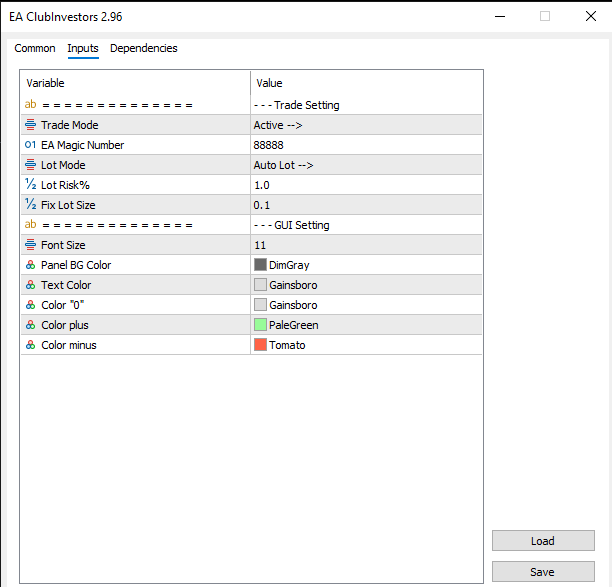Click the fraction icon beside Lot Risk%

(30, 185)
